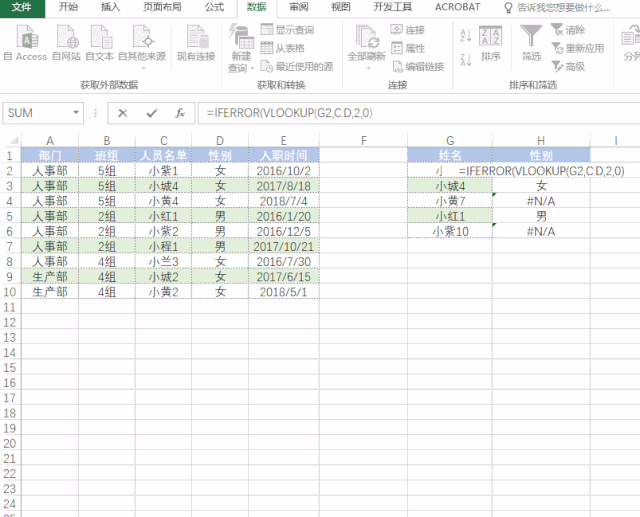
Task: Click 显示查询 button
Action: (287, 30)
